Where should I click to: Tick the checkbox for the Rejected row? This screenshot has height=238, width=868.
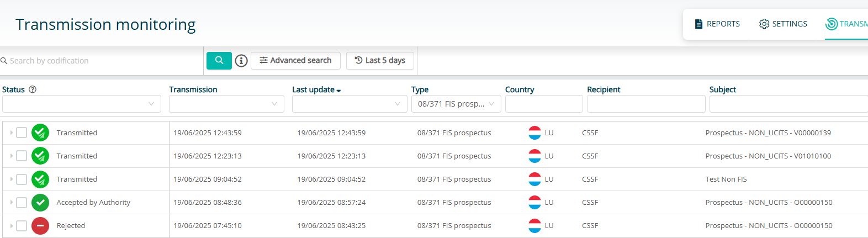coord(22,226)
